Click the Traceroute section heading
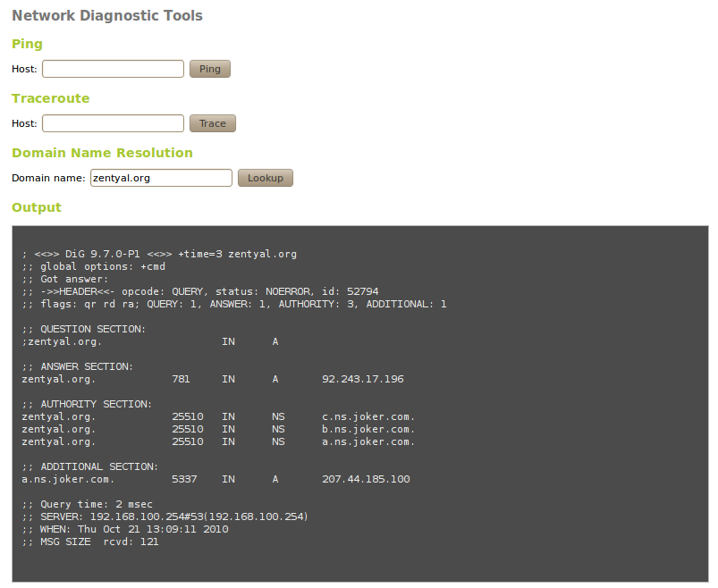This screenshot has width=718, height=588. (51, 98)
